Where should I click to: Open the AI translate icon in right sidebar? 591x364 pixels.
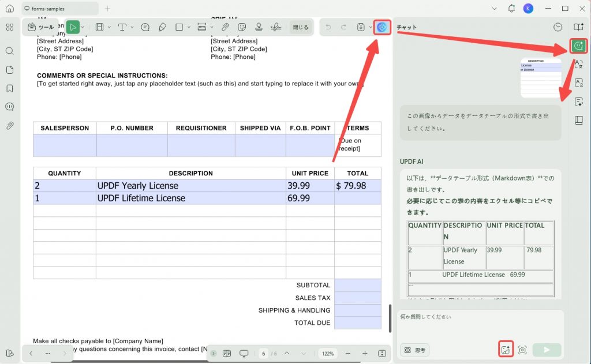[579, 64]
